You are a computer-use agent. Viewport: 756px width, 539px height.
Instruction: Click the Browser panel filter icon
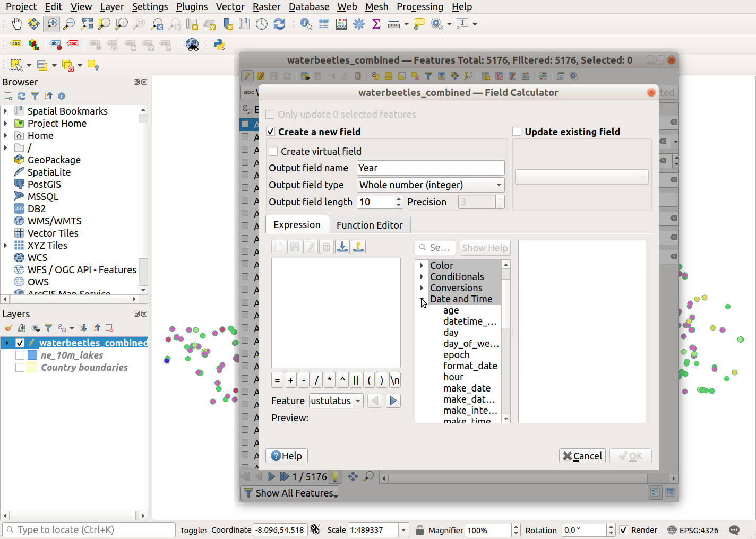(35, 96)
